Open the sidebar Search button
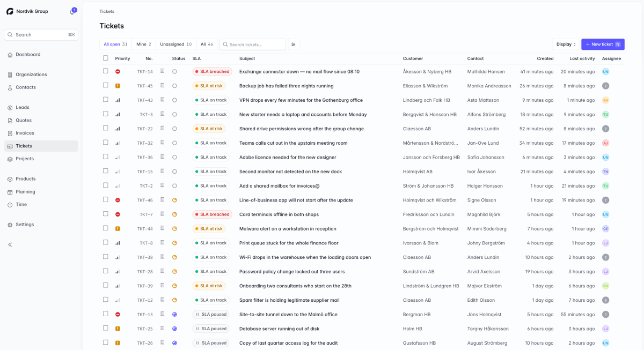 [x=41, y=35]
